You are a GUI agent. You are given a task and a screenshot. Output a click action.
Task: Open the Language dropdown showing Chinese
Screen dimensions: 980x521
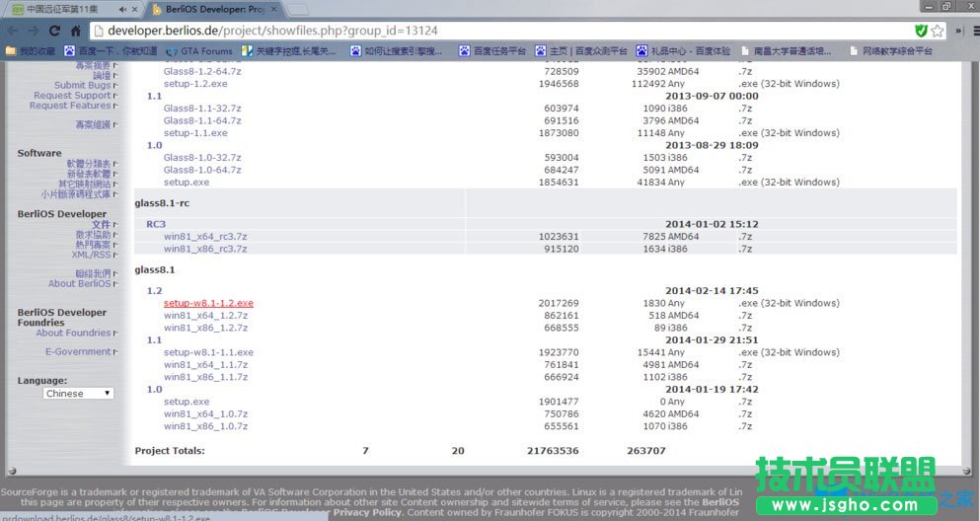(78, 393)
